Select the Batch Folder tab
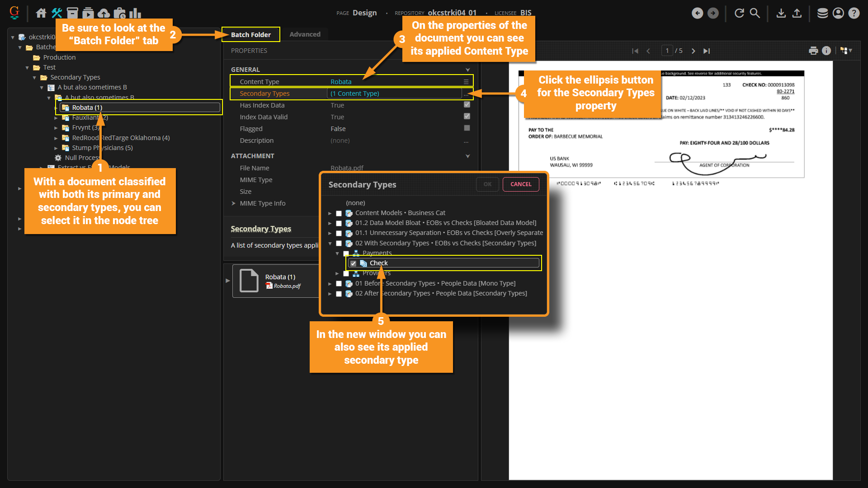868x488 pixels. coord(251,34)
